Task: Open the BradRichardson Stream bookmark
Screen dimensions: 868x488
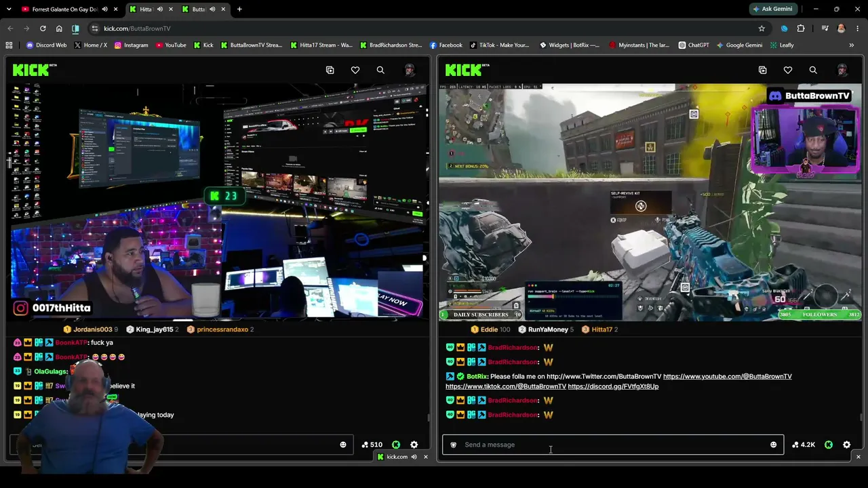Action: (391, 45)
